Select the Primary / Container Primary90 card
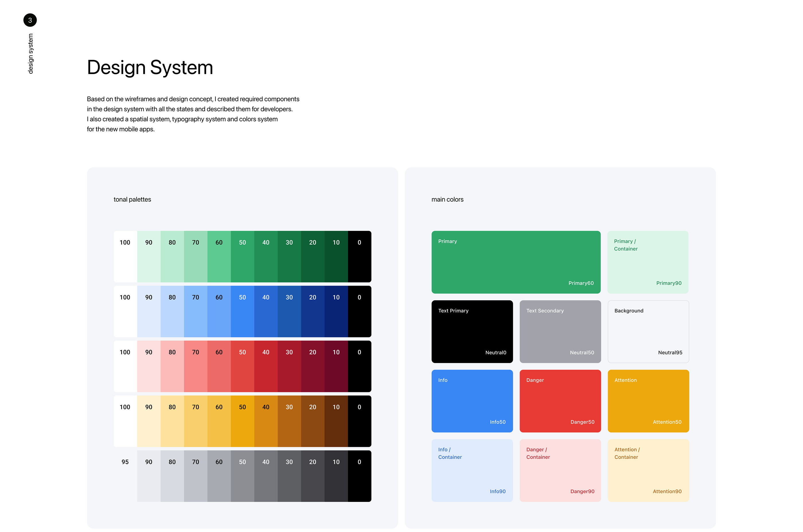 648,262
